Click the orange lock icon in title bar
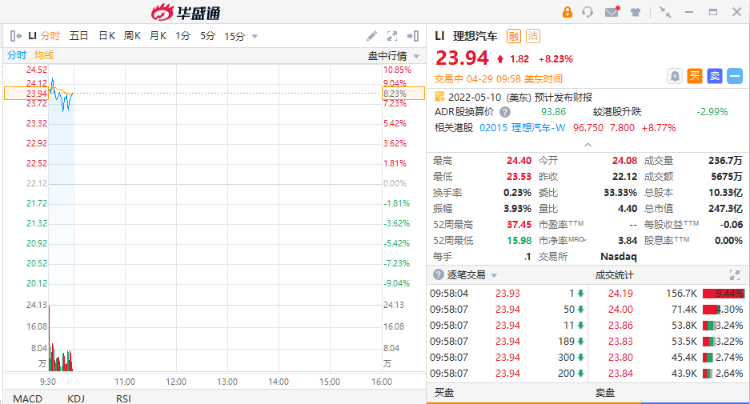The image size is (750, 404). click(568, 12)
